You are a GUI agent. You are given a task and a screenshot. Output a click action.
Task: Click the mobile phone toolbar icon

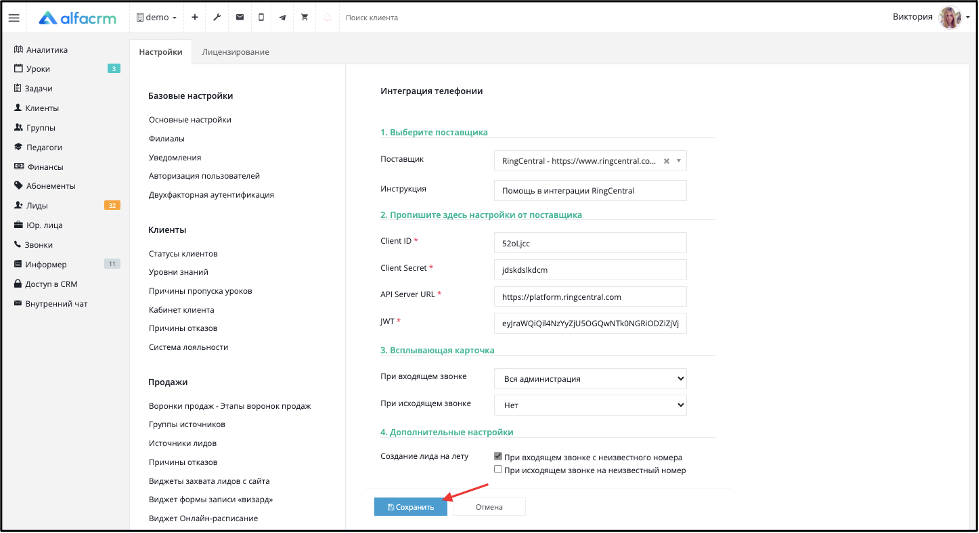(x=261, y=17)
